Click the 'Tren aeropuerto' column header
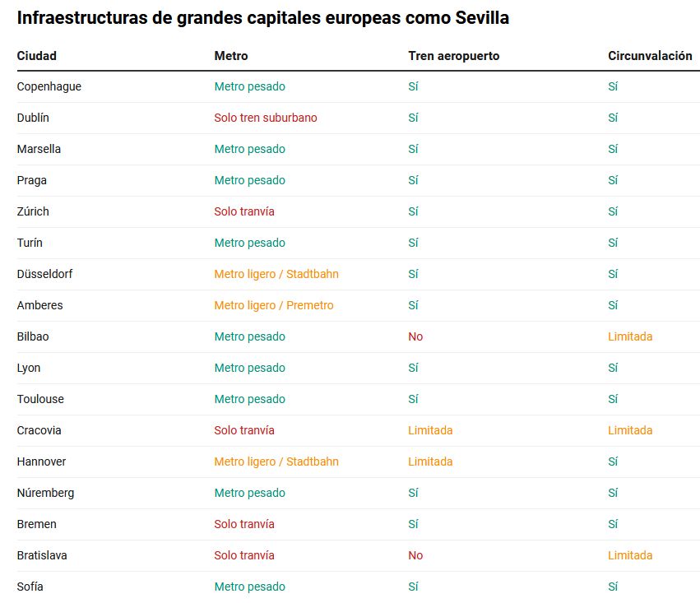700x603 pixels. click(x=453, y=56)
